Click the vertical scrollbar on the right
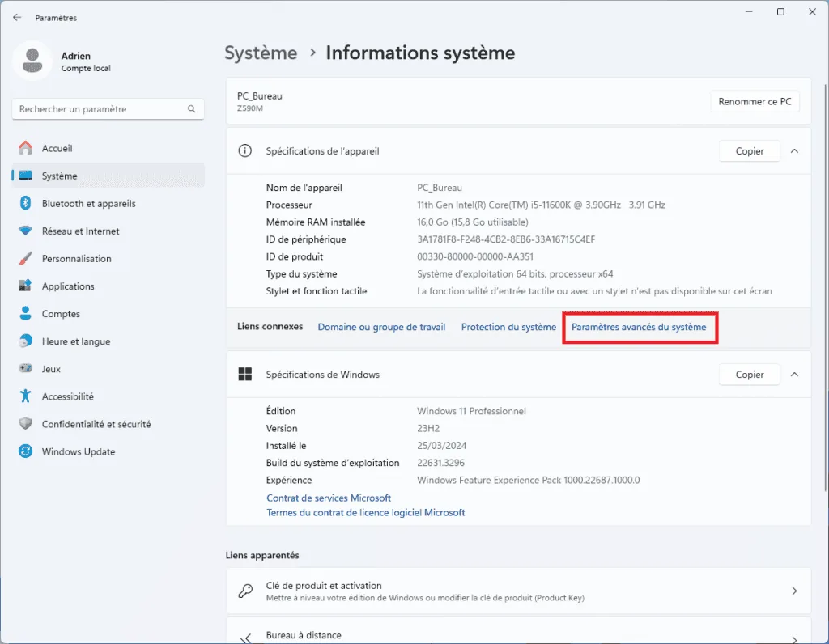The height and width of the screenshot is (644, 829). click(825, 288)
